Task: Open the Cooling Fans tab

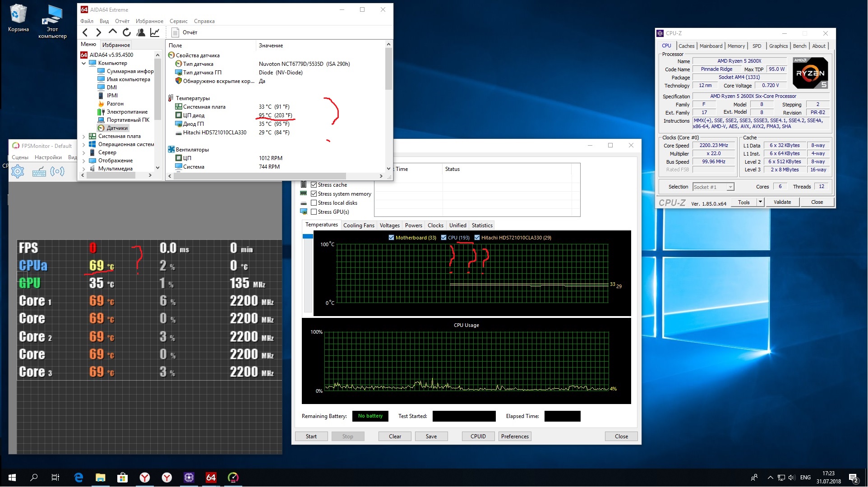Action: 359,225
